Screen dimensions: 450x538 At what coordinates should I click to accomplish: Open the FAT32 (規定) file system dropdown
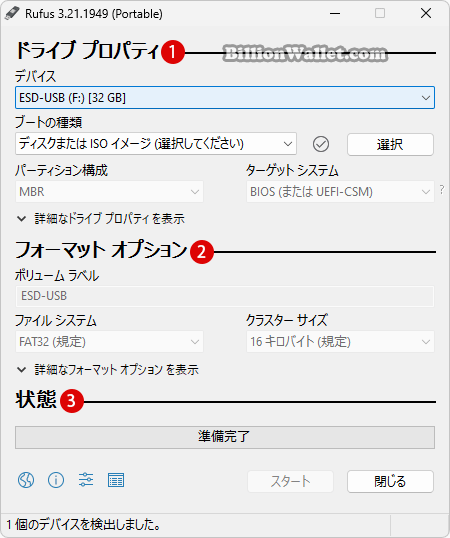(109, 341)
